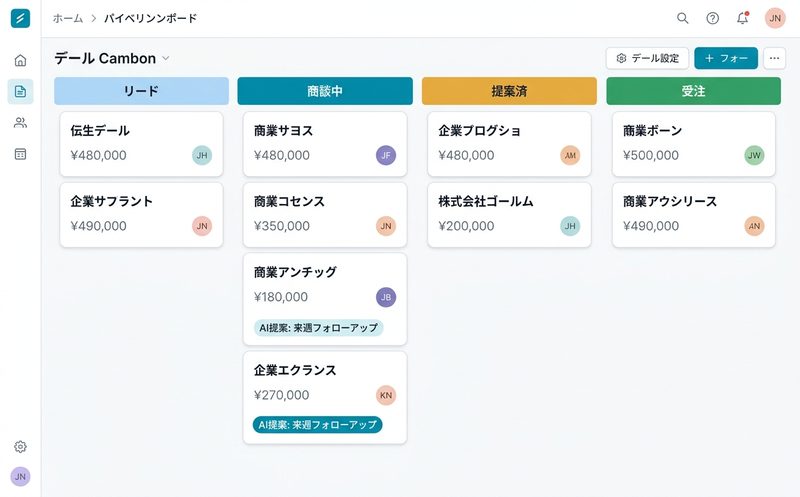Open the 企業プログショ deal card title
800x497 pixels.
click(480, 131)
